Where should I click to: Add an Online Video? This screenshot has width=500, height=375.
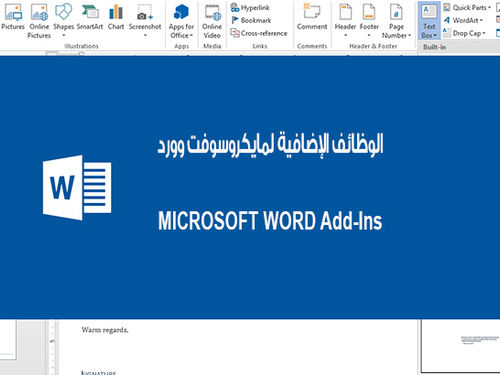click(x=212, y=21)
